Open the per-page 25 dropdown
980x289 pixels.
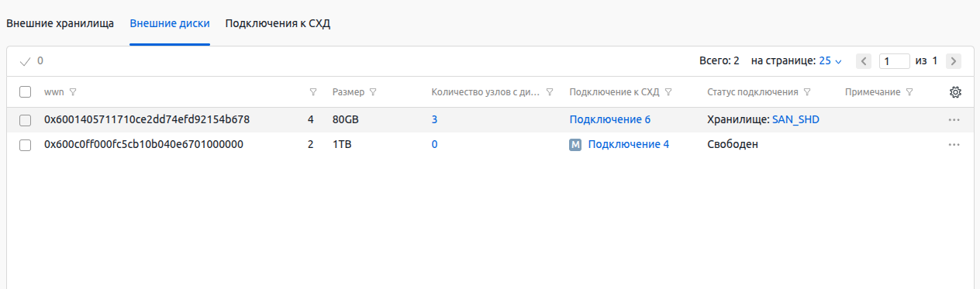coord(830,60)
